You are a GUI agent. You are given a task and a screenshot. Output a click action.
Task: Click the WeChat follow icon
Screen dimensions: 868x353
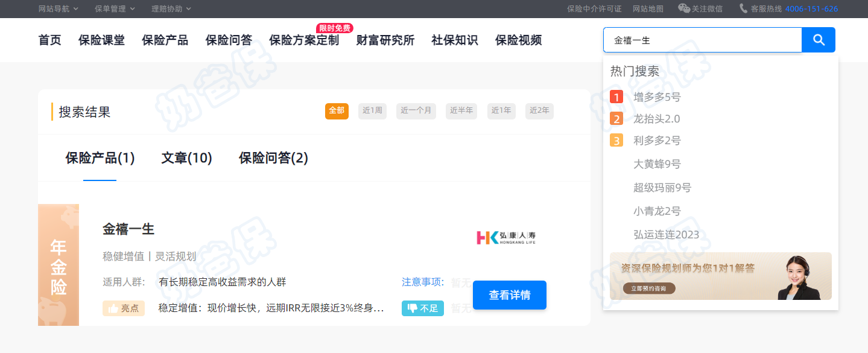683,8
